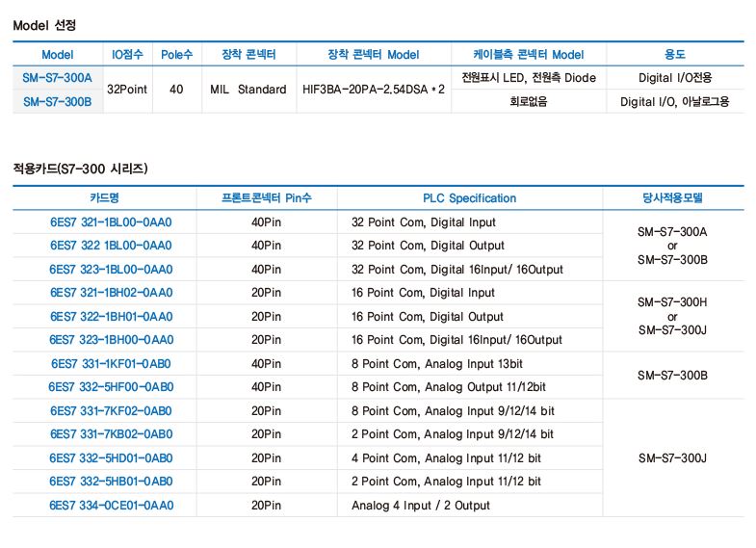The image size is (756, 548).
Task: Select card 6ES7 323-1BL00-0AA0
Action: click(111, 270)
